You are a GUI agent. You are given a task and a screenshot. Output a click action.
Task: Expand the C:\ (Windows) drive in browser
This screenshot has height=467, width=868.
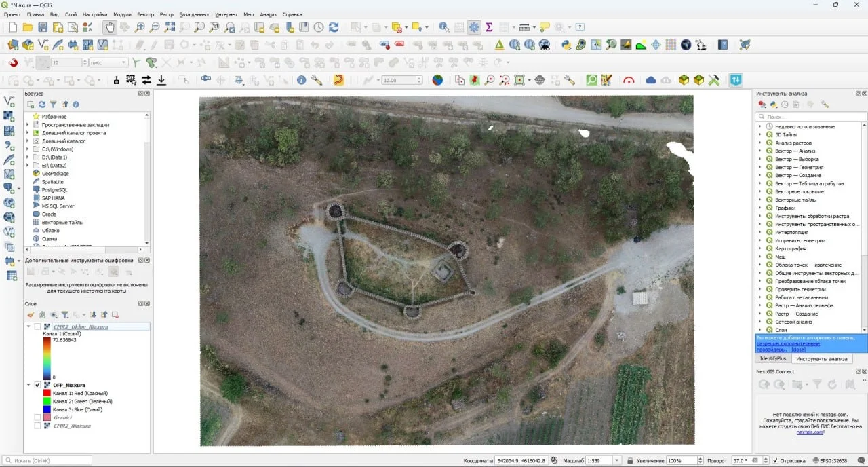click(28, 149)
